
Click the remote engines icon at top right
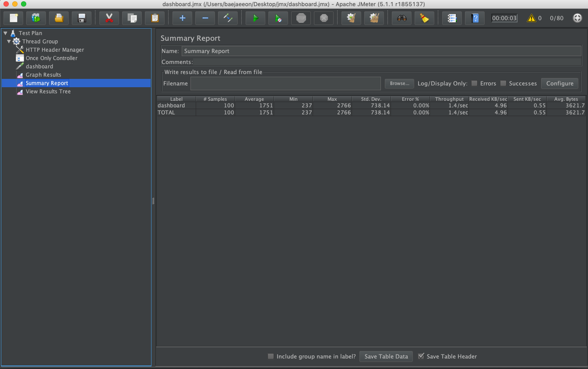577,18
